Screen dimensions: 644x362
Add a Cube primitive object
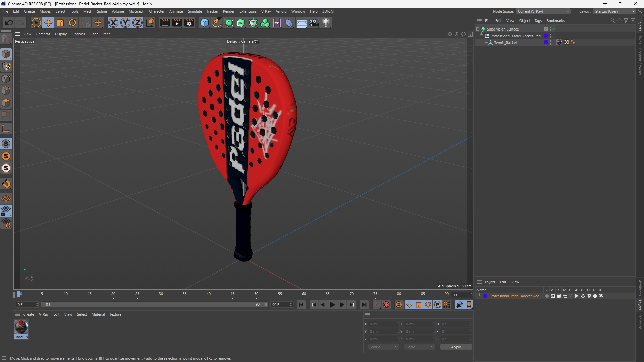[204, 23]
